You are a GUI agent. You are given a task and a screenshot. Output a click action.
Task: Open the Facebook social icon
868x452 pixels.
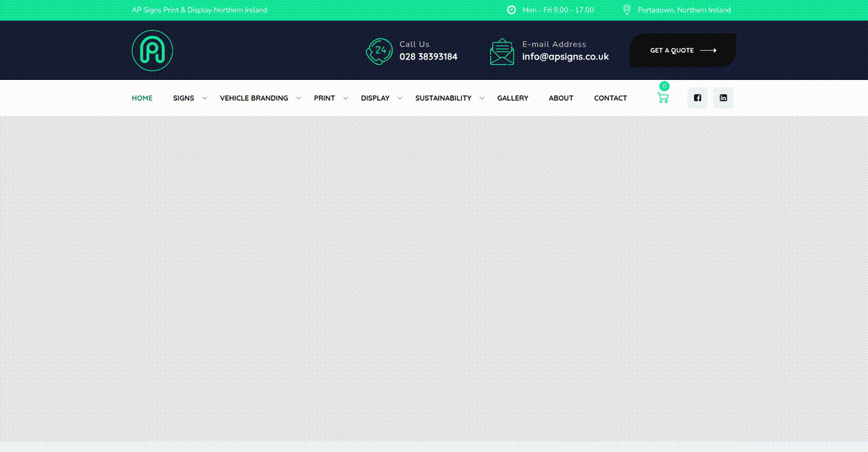coord(698,98)
